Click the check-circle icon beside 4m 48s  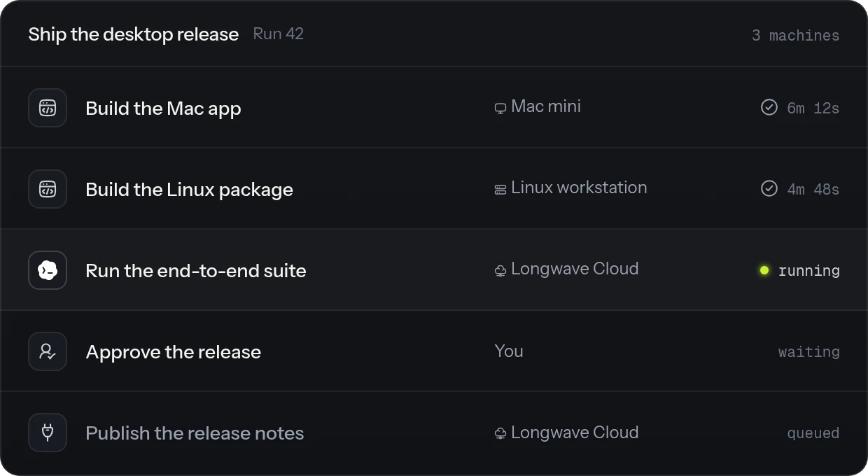click(x=769, y=188)
